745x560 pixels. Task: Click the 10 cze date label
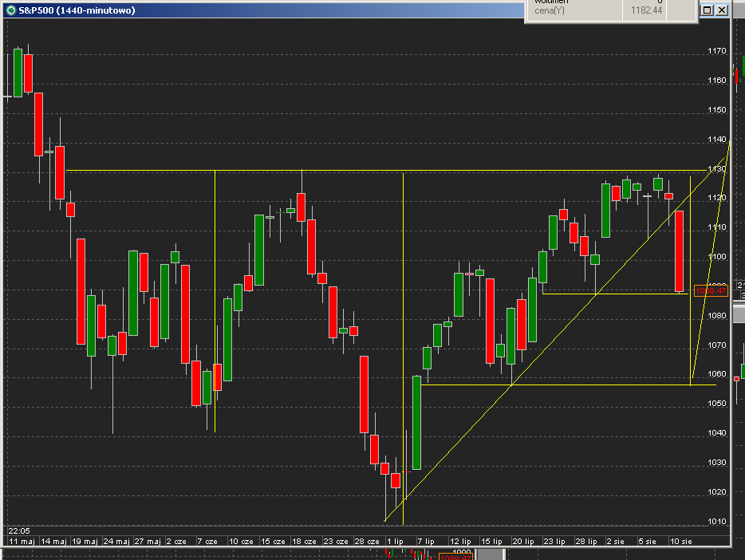coord(241,541)
